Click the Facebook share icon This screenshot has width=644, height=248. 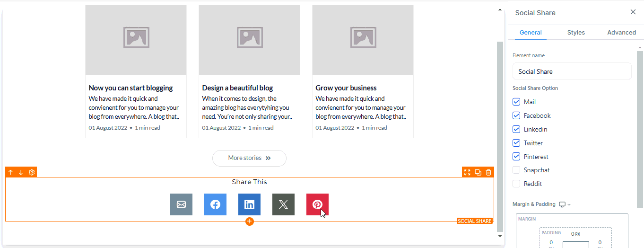tap(215, 204)
